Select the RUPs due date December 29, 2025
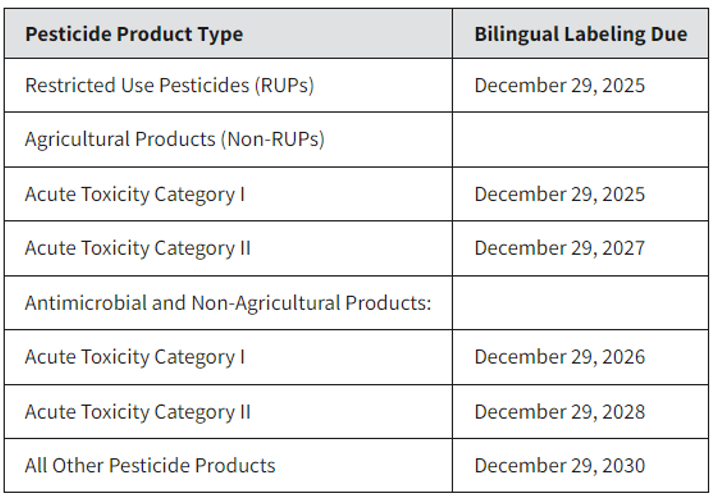712x501 pixels. pyautogui.click(x=580, y=85)
